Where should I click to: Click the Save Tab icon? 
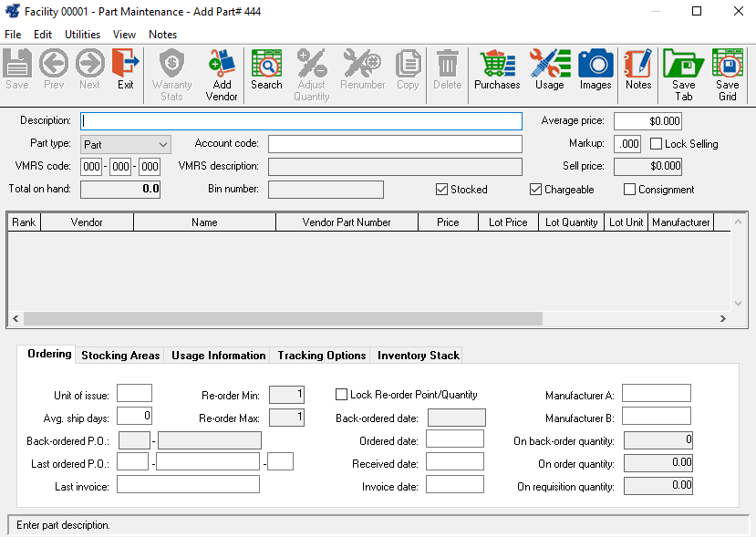683,71
